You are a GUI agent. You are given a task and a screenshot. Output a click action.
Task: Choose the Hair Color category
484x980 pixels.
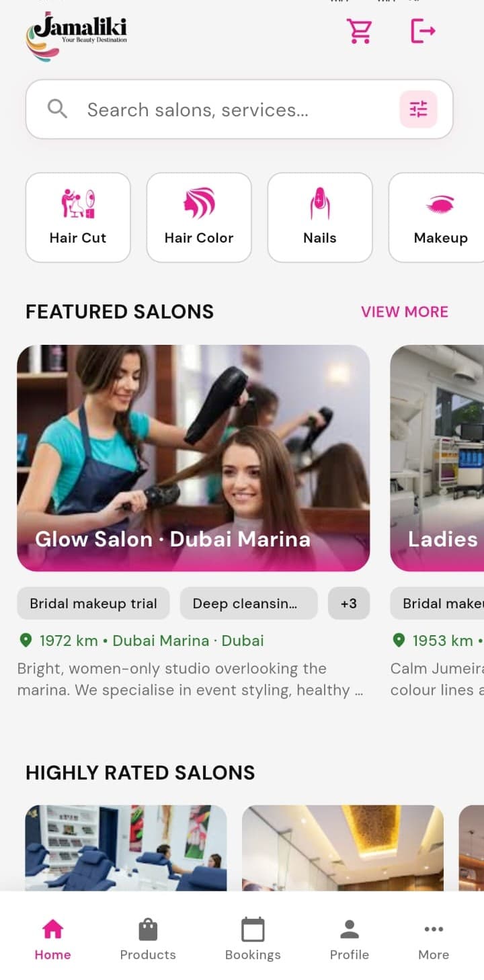pos(199,217)
